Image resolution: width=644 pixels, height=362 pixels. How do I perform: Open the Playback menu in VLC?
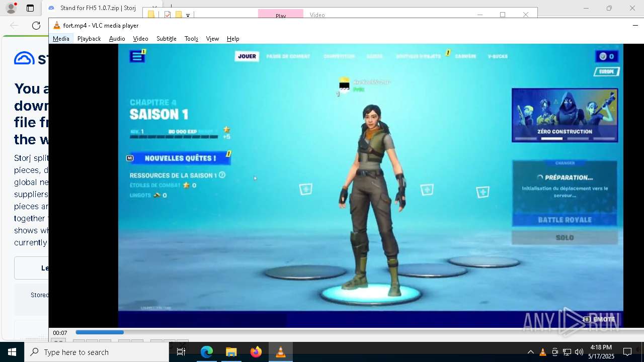pyautogui.click(x=89, y=39)
